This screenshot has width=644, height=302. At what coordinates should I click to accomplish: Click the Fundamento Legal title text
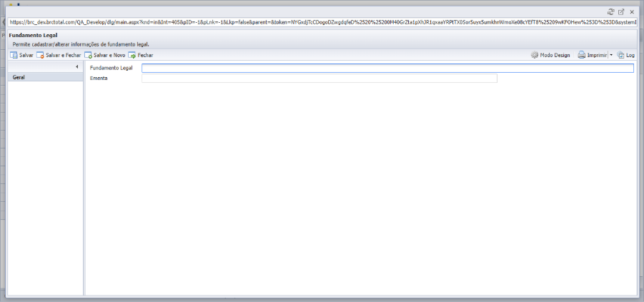pos(33,35)
